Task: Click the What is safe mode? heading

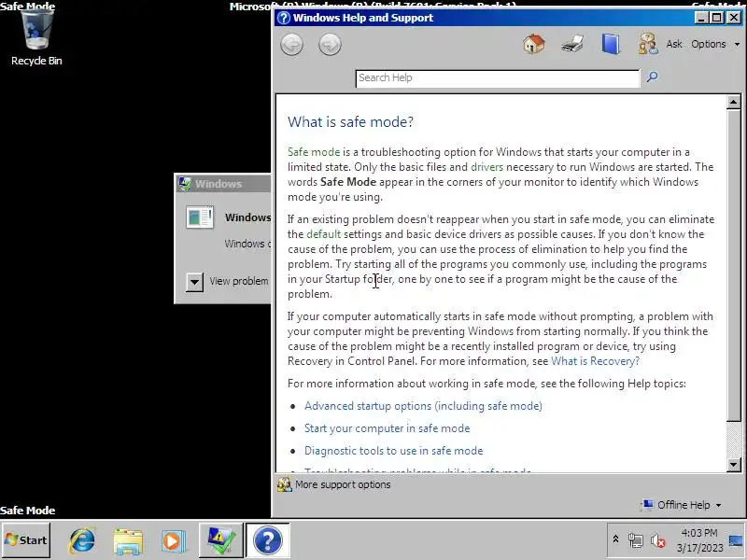Action: point(350,122)
